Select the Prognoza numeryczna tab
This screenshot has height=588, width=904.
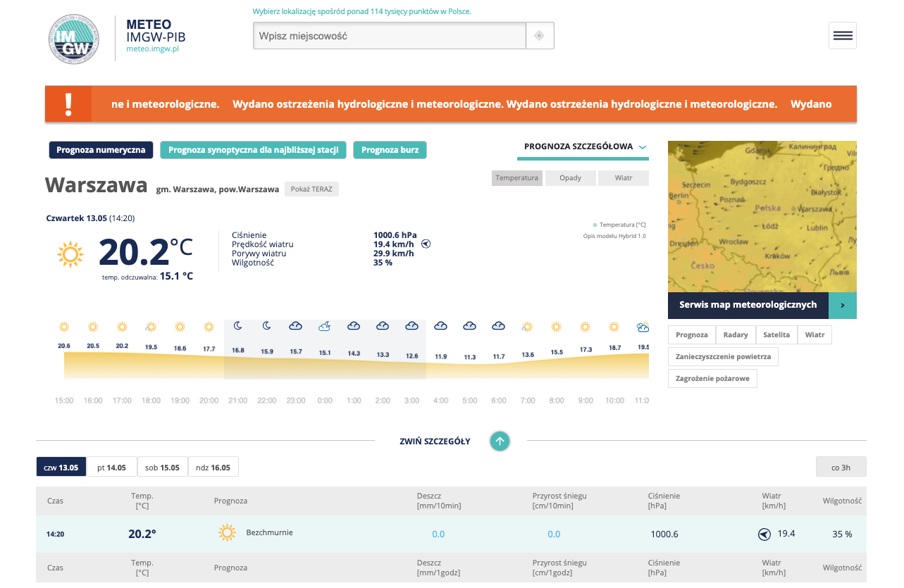tap(101, 150)
